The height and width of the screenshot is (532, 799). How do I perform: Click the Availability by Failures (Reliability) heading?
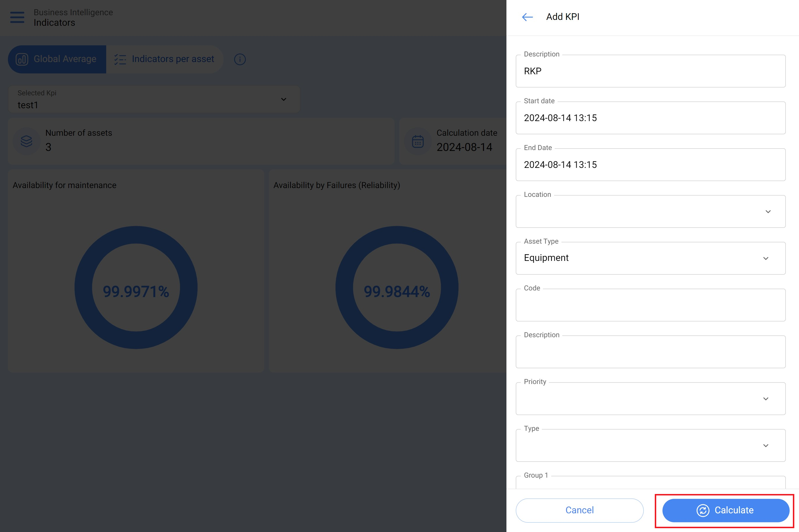point(337,185)
